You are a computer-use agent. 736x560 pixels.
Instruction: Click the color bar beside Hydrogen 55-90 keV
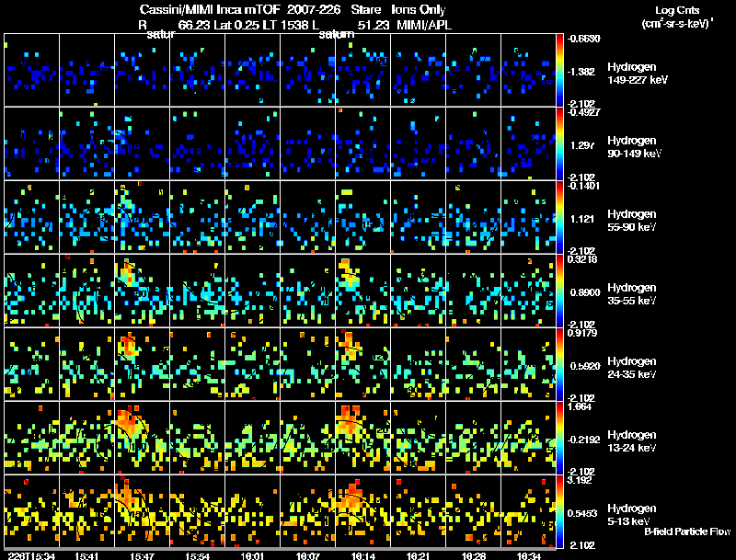[559, 217]
